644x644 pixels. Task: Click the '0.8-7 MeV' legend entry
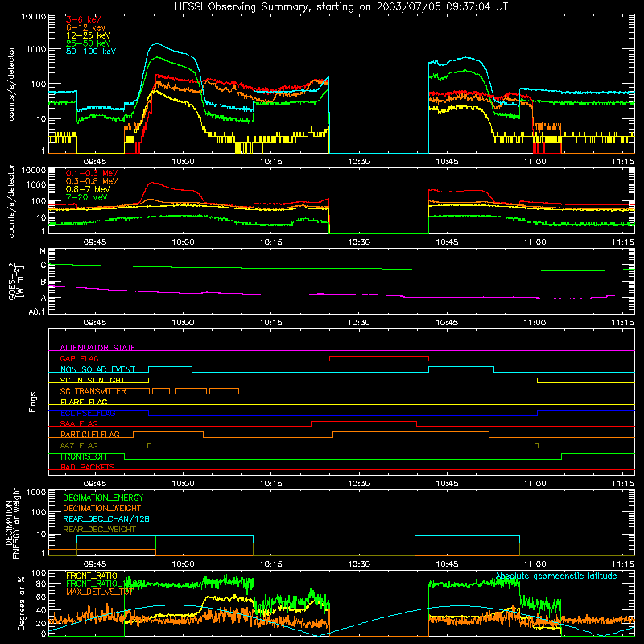pos(88,189)
